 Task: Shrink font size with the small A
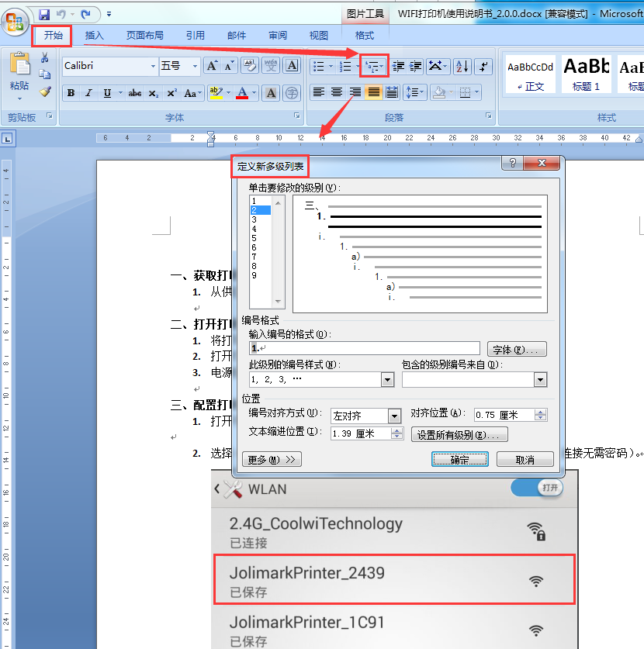[x=229, y=66]
